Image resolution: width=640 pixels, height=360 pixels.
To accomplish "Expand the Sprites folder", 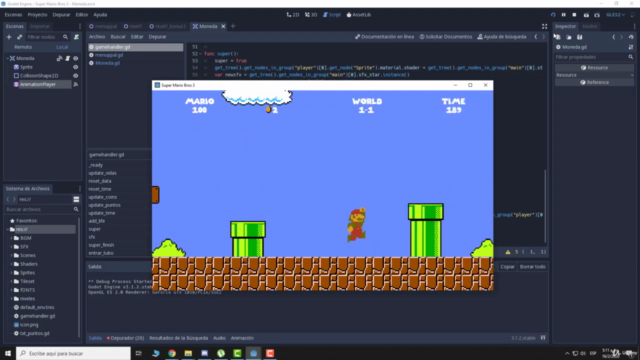I will coord(11,273).
